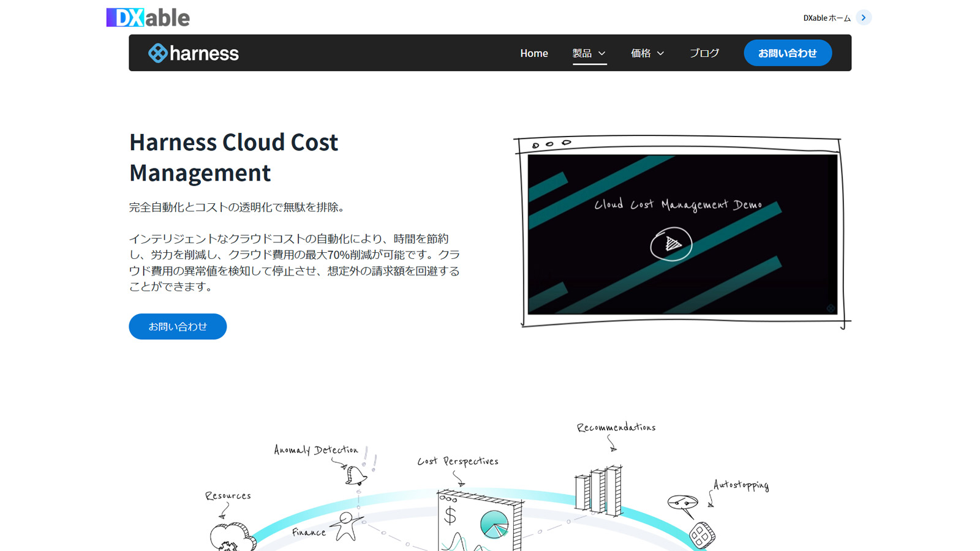Go to the Home menu item

534,53
